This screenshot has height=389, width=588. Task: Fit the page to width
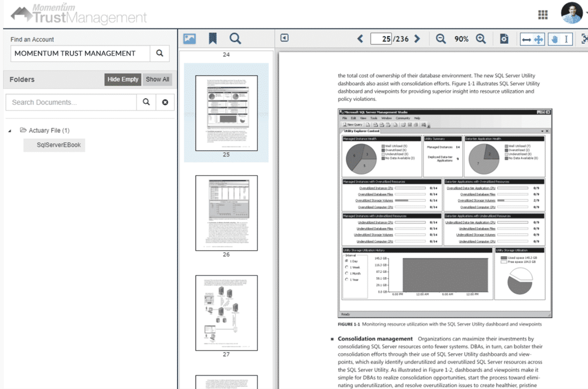pyautogui.click(x=526, y=40)
